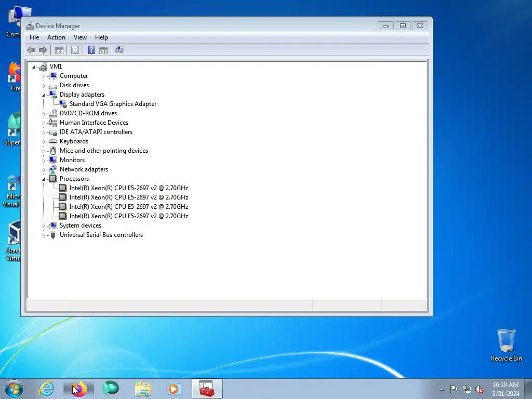Click the Processors chip icon
Viewport: 532px width, 399px height.
(x=52, y=179)
